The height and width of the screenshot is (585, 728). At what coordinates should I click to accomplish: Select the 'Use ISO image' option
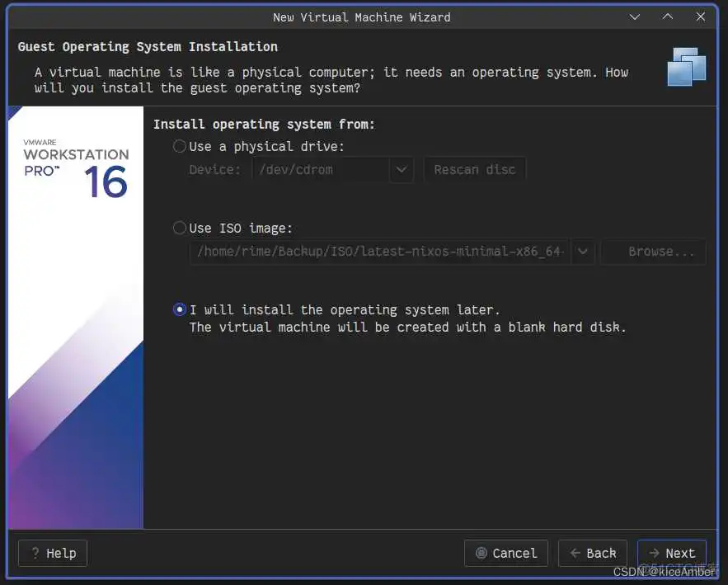pyautogui.click(x=179, y=228)
